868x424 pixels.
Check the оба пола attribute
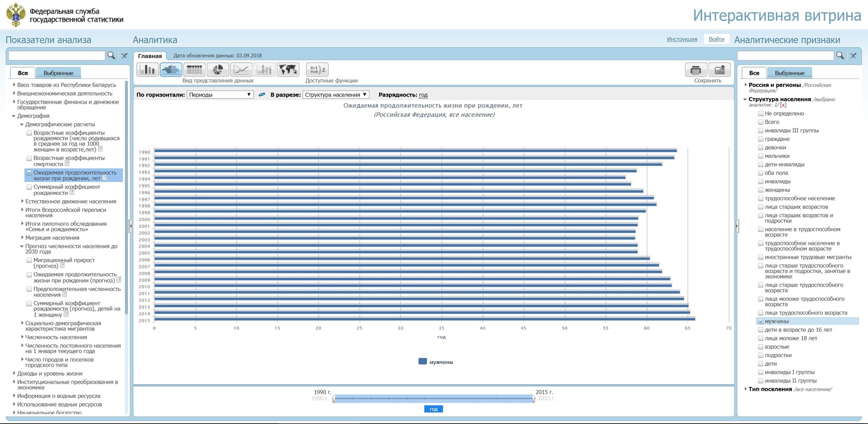tap(761, 173)
